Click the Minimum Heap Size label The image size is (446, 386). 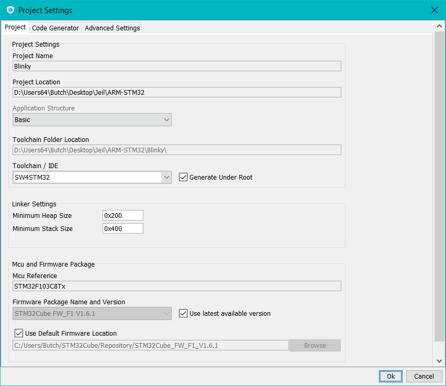click(x=42, y=216)
